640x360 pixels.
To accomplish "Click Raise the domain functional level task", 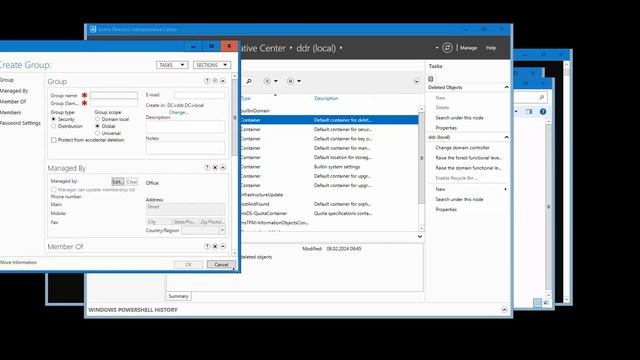I will coord(469,168).
